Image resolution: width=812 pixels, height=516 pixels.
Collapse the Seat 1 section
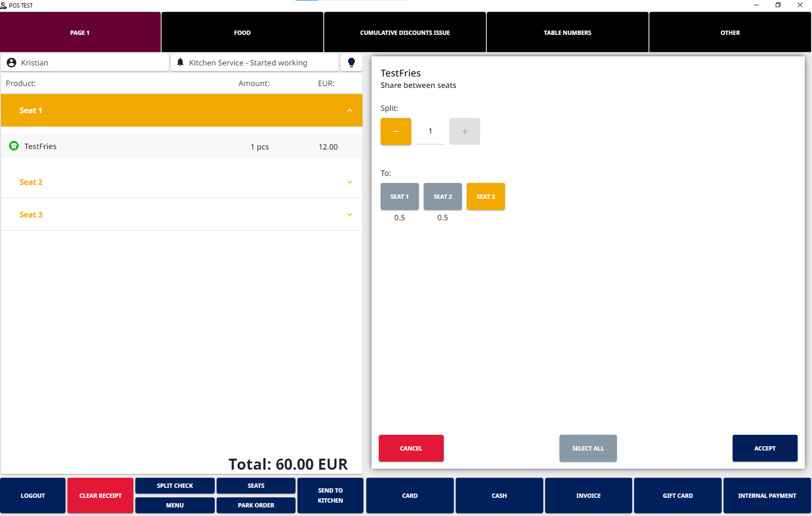350,110
